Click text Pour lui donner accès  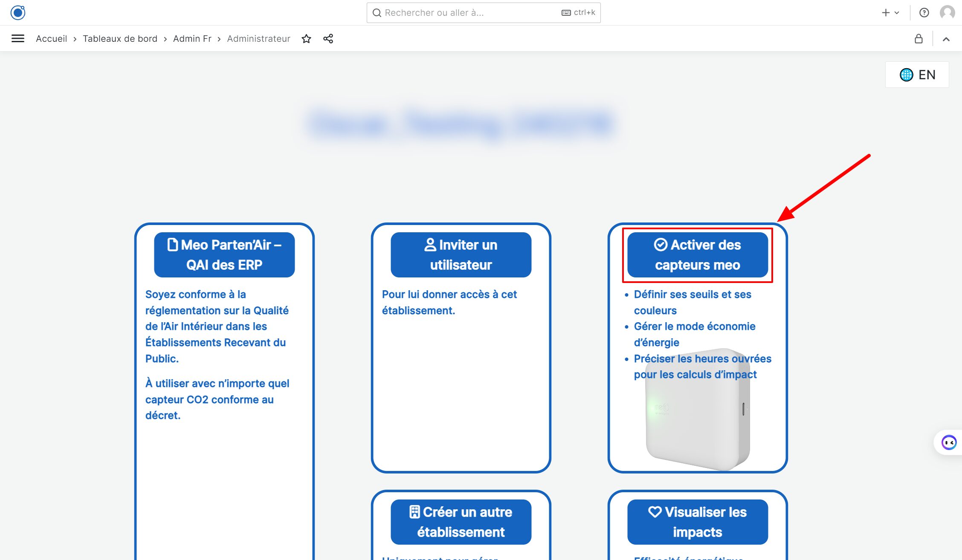point(449,303)
